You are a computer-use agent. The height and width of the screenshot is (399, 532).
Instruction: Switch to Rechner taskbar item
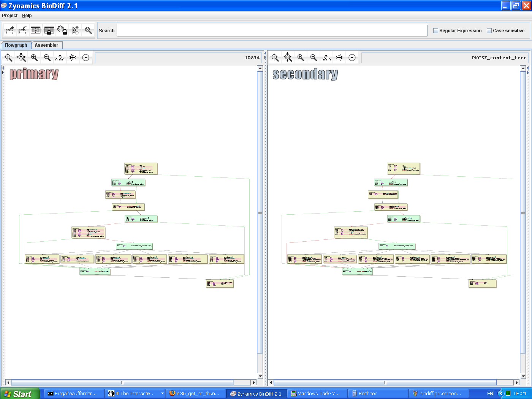click(x=377, y=394)
